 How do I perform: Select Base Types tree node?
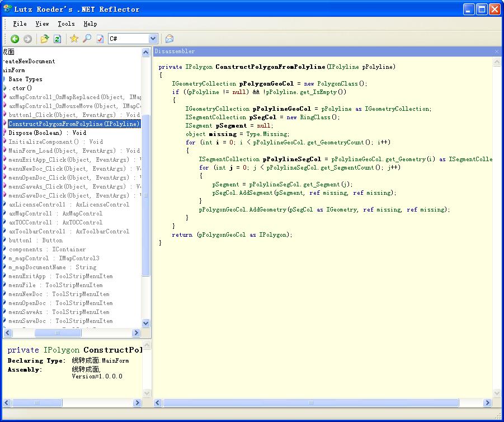(25, 79)
